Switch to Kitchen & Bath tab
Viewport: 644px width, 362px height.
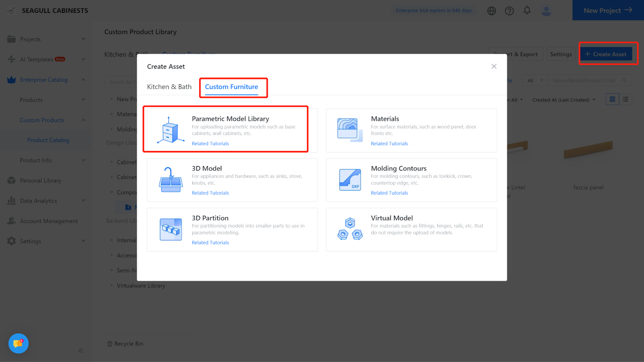click(x=169, y=87)
